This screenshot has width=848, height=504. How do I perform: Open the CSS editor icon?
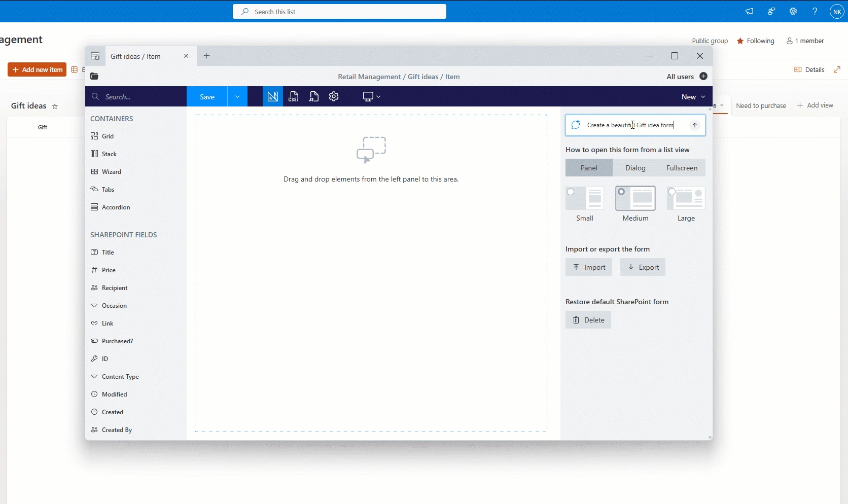pos(293,97)
